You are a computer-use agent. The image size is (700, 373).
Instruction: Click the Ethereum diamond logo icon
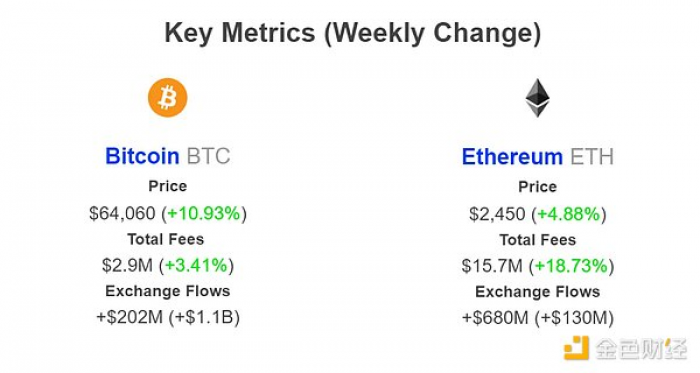[538, 98]
